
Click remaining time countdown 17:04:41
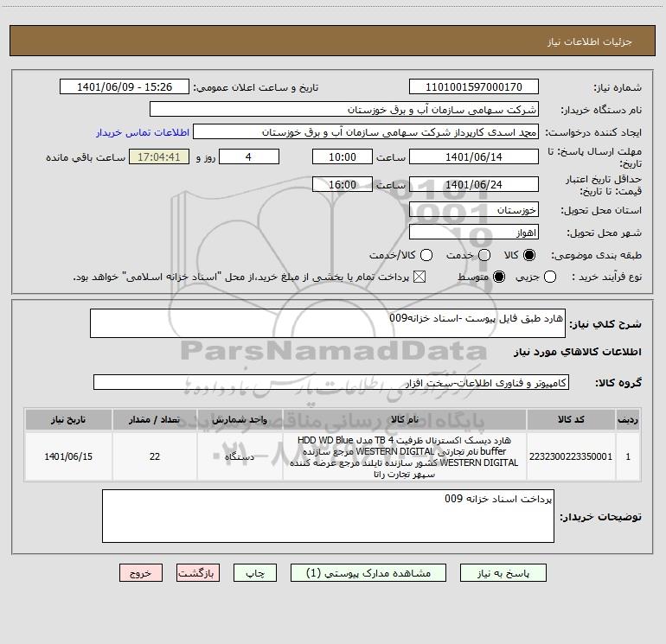pyautogui.click(x=159, y=157)
